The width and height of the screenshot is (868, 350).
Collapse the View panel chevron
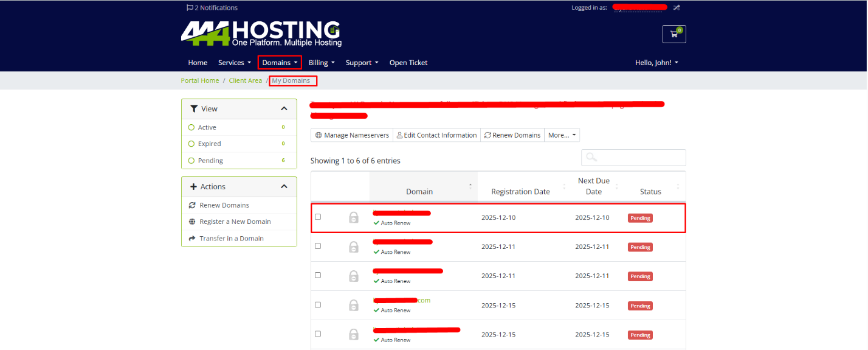(x=284, y=109)
